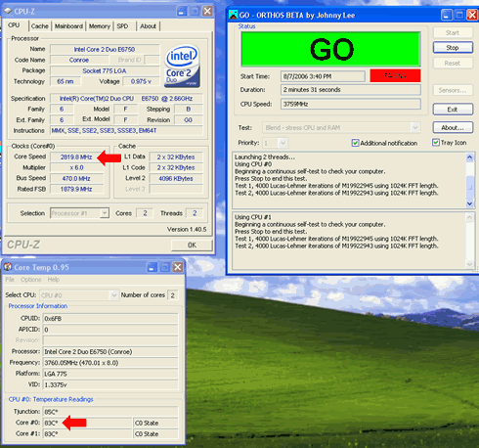Screen dimensions: 479x448
Task: Click the Instructions list in CPU-Z
Action: coord(126,131)
